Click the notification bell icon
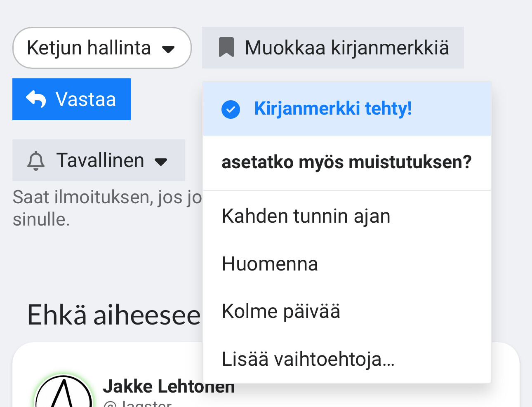Image resolution: width=532 pixels, height=407 pixels. click(36, 160)
